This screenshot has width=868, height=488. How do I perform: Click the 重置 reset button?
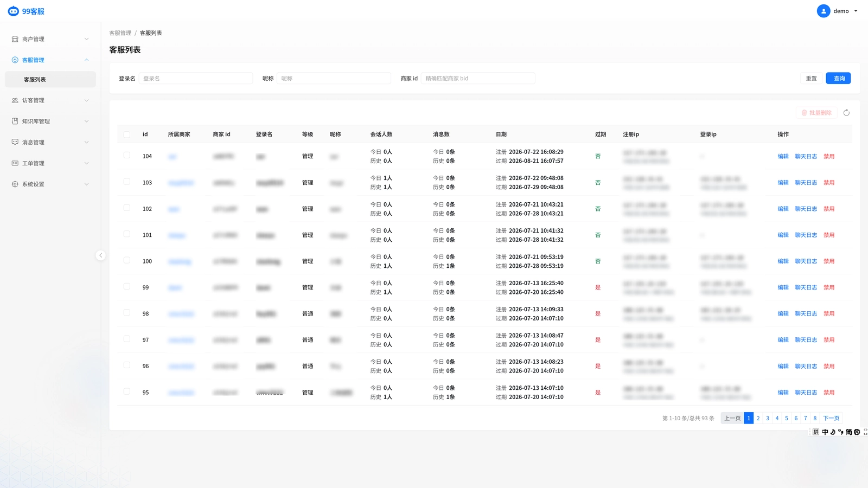pyautogui.click(x=811, y=79)
